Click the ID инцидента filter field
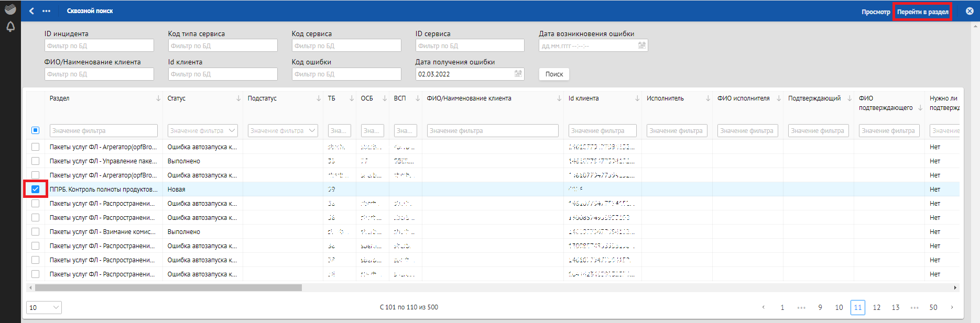 pyautogui.click(x=99, y=46)
